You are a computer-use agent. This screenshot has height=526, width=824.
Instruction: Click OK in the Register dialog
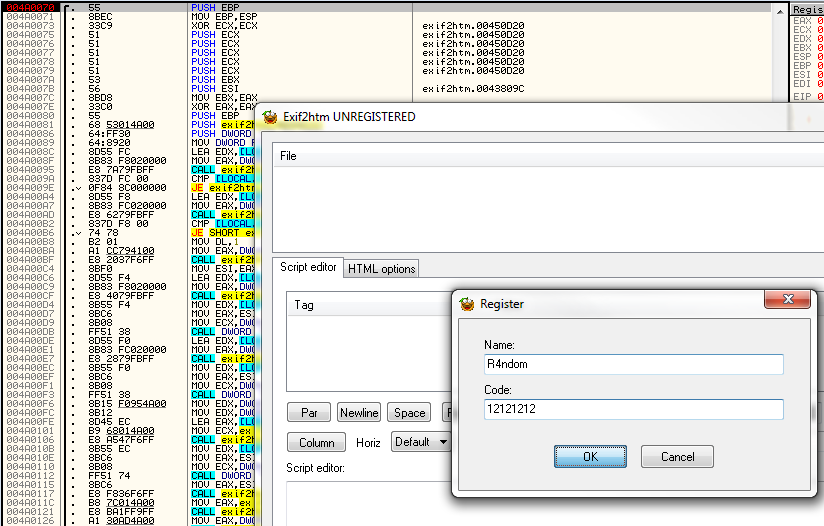[x=590, y=457]
